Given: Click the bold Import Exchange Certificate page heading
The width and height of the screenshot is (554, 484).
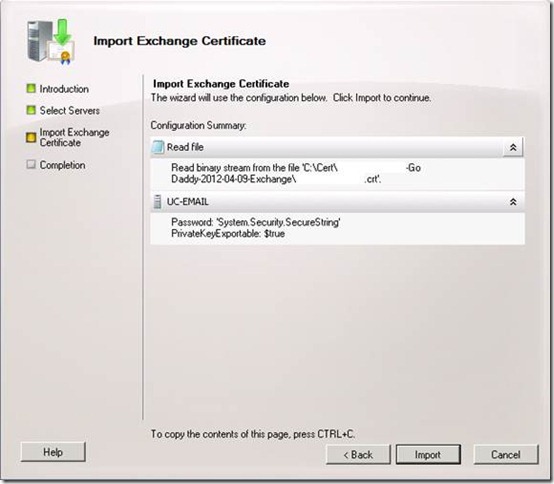Looking at the screenshot, I should click(221, 84).
